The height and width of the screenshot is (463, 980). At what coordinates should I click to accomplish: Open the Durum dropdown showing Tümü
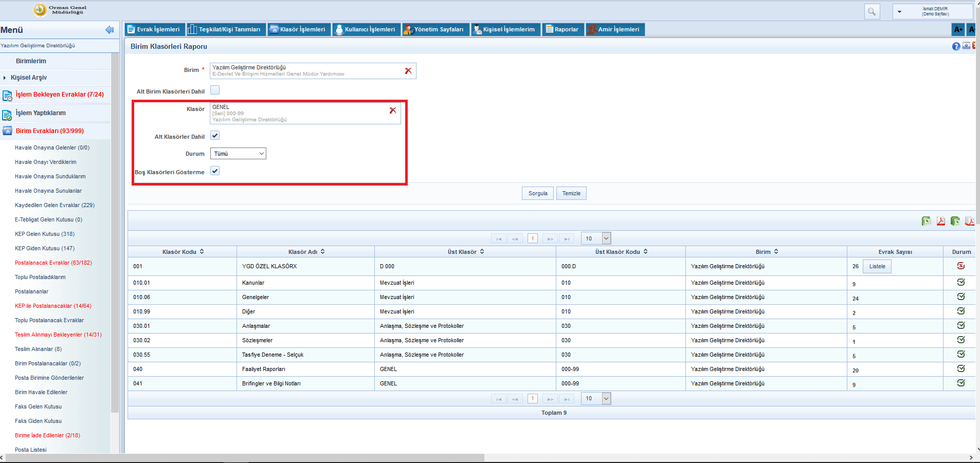[x=238, y=154]
